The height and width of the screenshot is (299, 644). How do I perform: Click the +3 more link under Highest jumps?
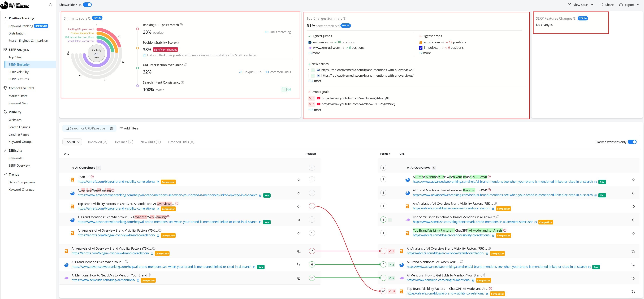pos(314,53)
